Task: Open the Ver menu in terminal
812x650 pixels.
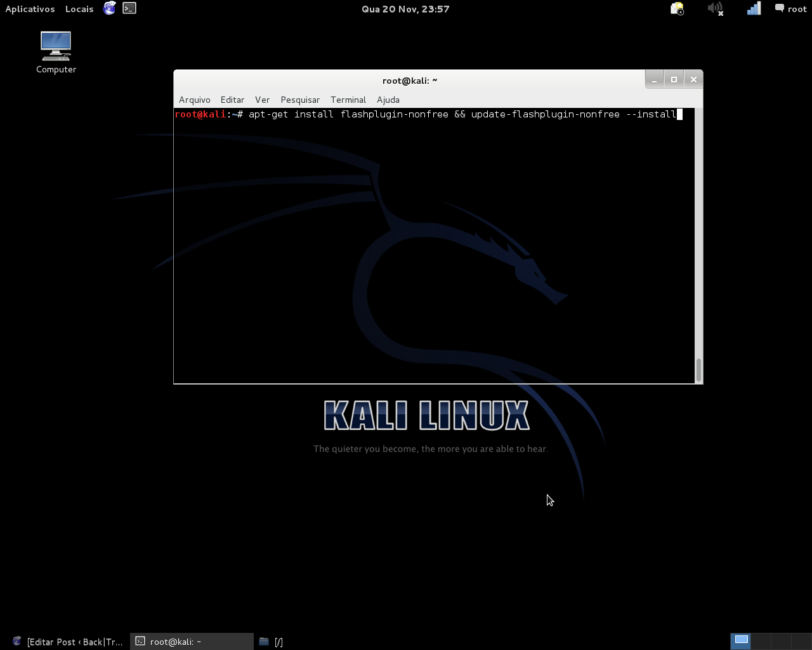Action: [x=262, y=100]
